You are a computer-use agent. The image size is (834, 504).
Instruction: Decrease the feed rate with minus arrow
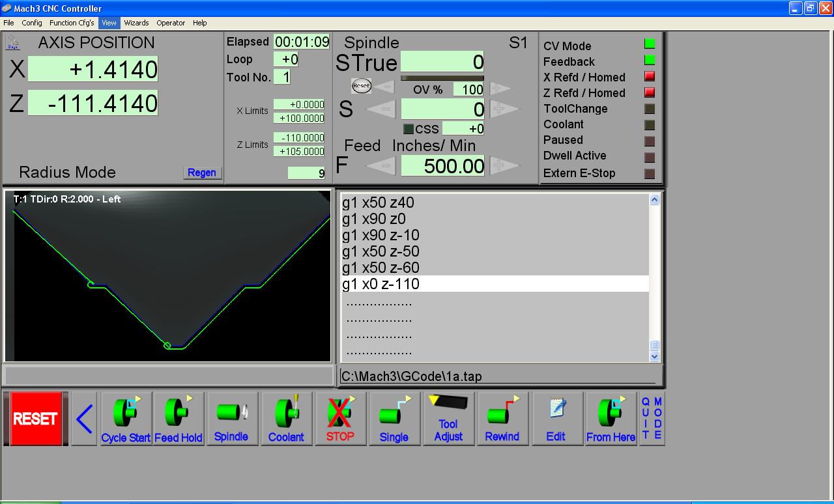tap(385, 166)
